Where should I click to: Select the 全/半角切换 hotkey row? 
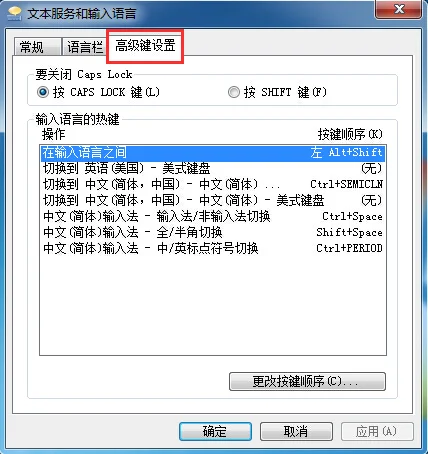213,232
